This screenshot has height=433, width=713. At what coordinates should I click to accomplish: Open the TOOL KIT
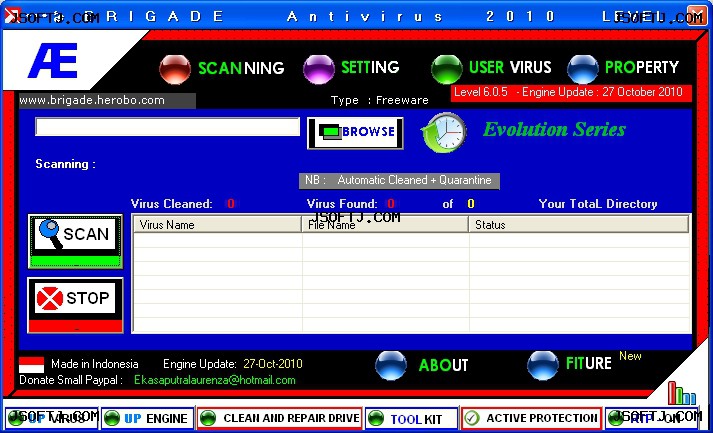coord(411,418)
